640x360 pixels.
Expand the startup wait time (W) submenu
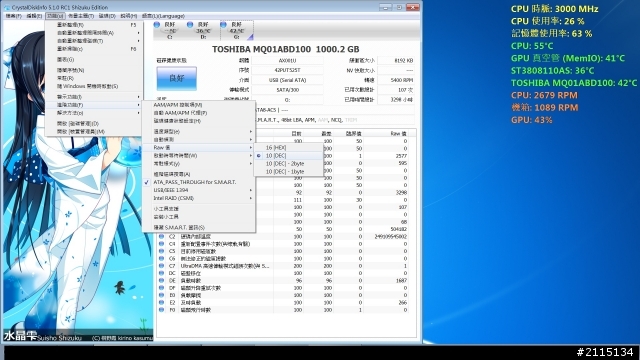click(198, 156)
